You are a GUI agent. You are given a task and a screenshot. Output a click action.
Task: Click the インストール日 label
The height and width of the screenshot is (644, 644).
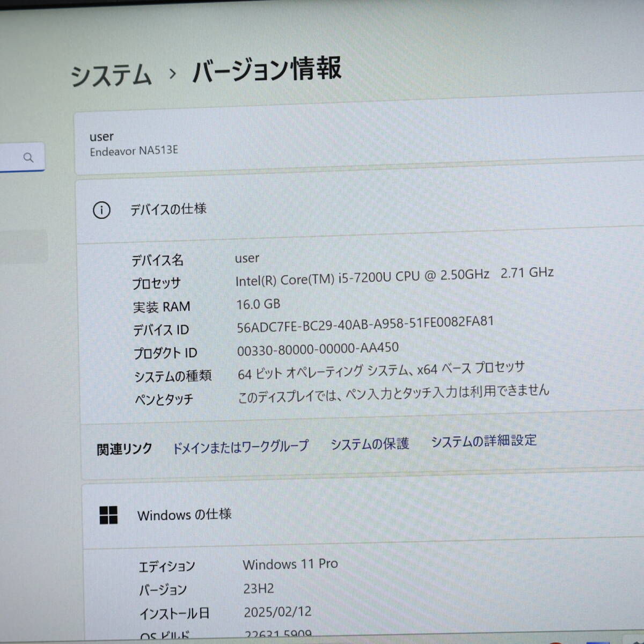coord(174,613)
